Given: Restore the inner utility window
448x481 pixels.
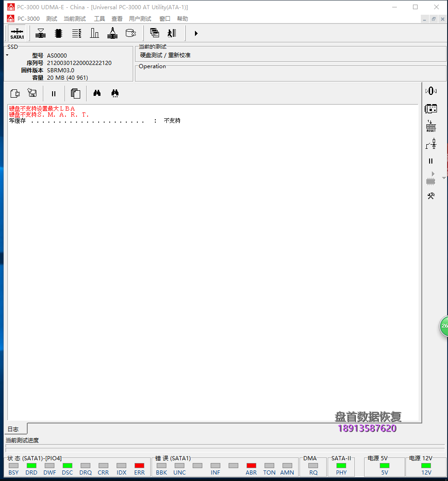Looking at the screenshot, I should pyautogui.click(x=433, y=19).
